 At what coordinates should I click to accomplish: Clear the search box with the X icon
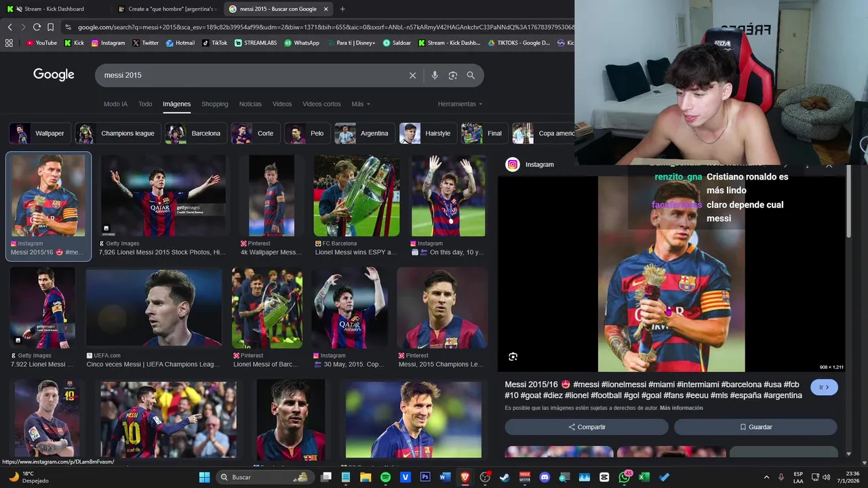(412, 75)
